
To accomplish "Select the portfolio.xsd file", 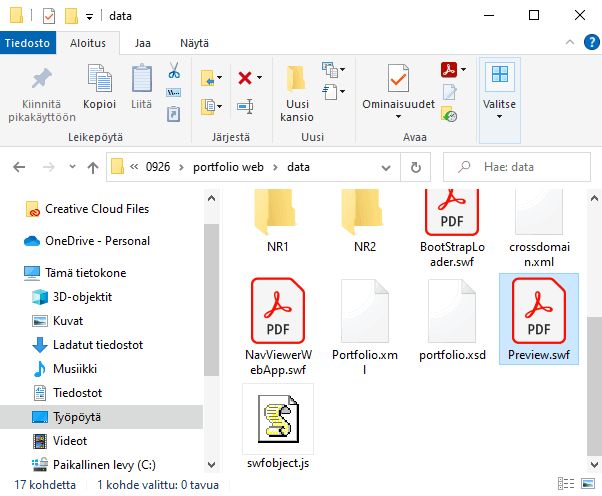I will pyautogui.click(x=452, y=319).
